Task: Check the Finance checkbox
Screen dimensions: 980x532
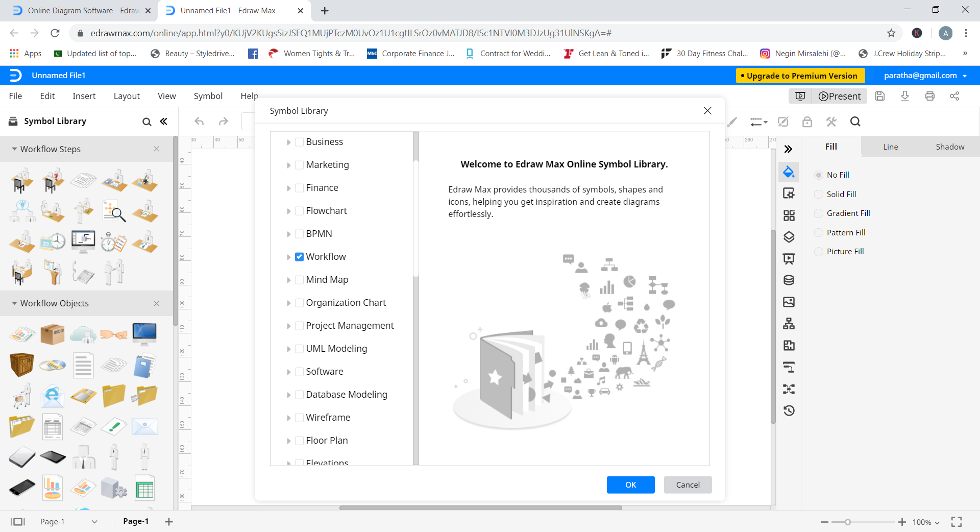Action: (300, 188)
